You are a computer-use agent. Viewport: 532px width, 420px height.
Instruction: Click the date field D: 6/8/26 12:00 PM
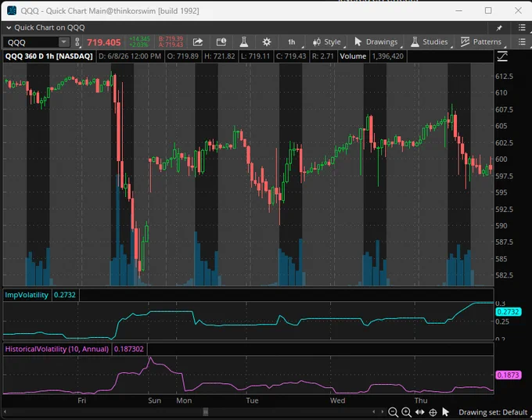(x=130, y=56)
